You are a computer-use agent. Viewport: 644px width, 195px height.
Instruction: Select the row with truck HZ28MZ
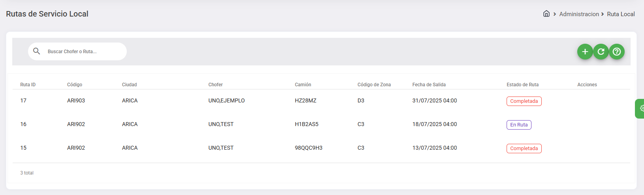(x=306, y=101)
